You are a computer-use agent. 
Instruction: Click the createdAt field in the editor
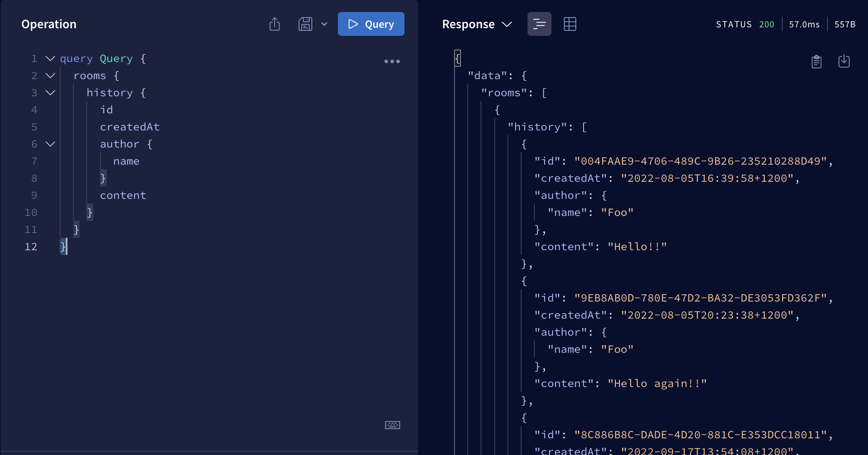[129, 127]
